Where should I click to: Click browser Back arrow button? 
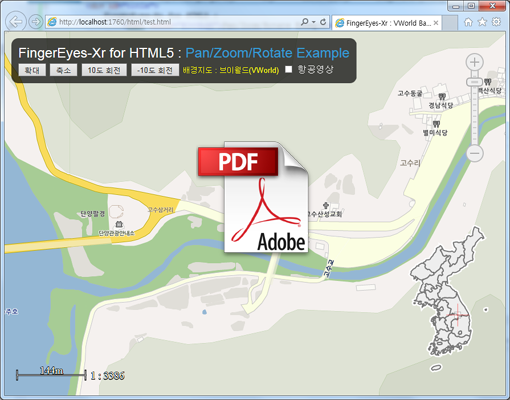tap(16, 22)
